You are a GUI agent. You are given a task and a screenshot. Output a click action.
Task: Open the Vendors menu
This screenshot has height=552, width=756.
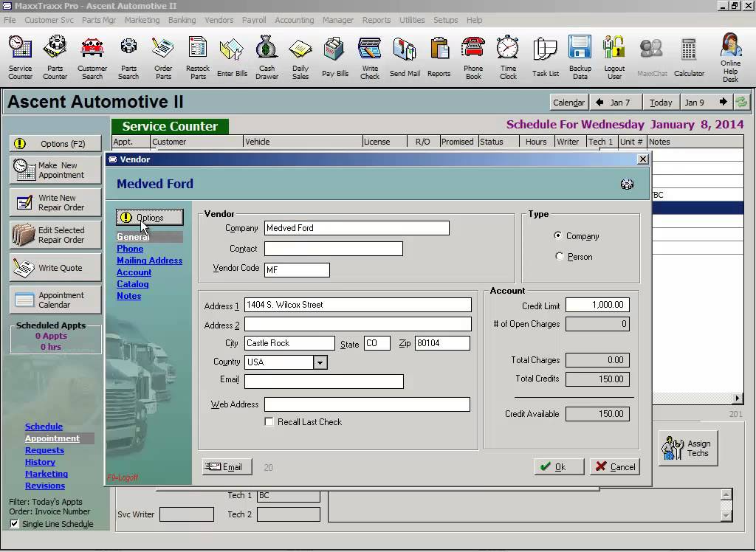tap(219, 20)
